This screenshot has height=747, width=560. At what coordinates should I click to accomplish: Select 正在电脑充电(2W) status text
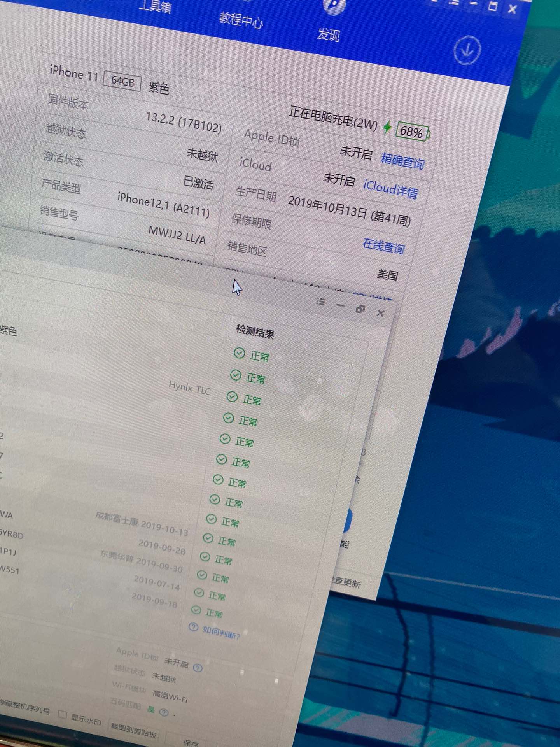[333, 118]
